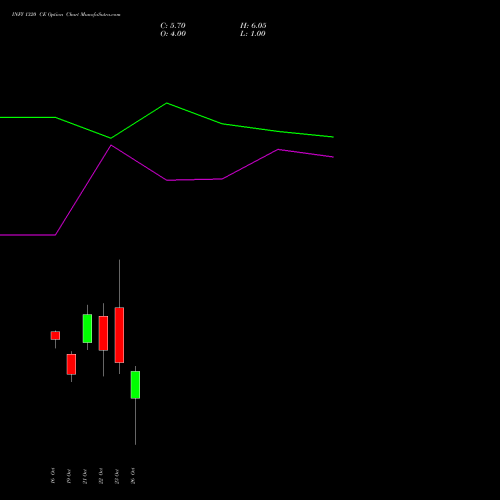Select the red candle for 22 Oct

tap(103, 333)
